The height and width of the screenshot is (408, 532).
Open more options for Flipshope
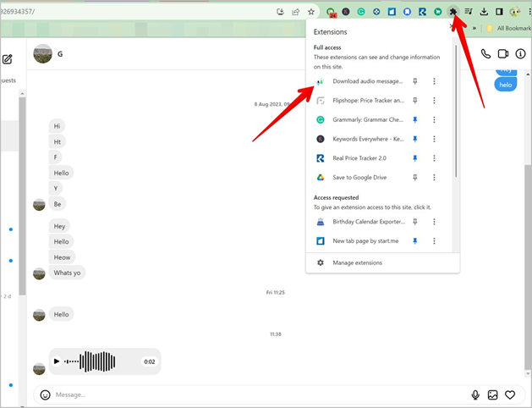(434, 101)
